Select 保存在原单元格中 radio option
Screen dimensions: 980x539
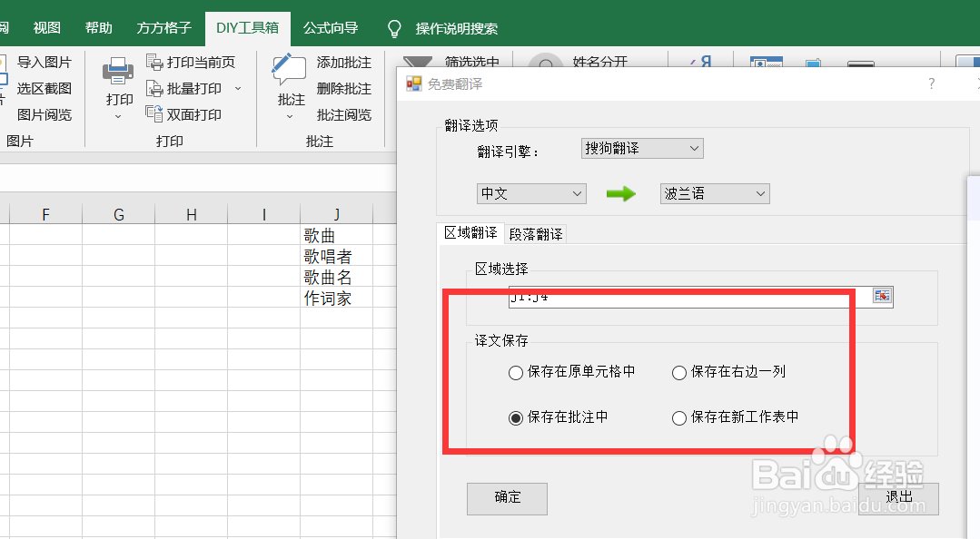(x=516, y=372)
